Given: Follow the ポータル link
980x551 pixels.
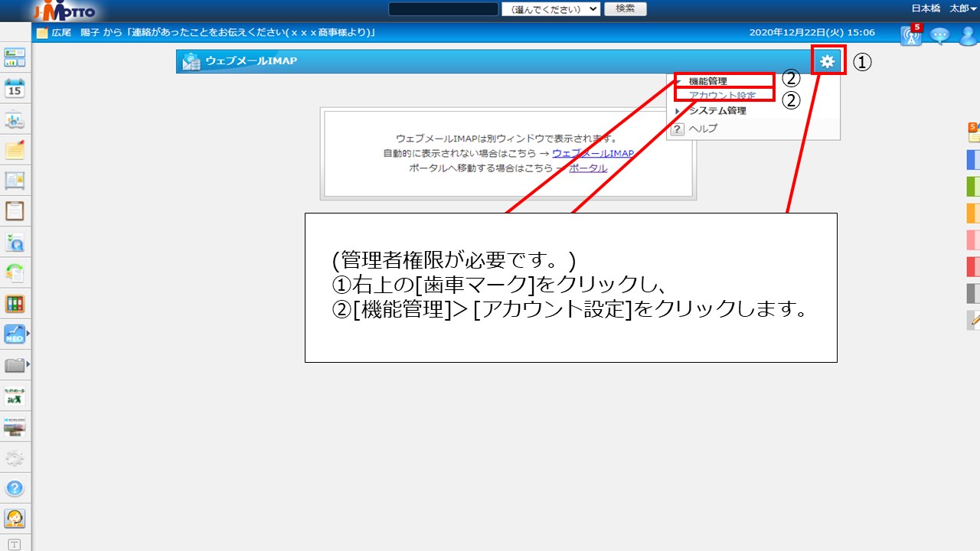Looking at the screenshot, I should pos(588,168).
